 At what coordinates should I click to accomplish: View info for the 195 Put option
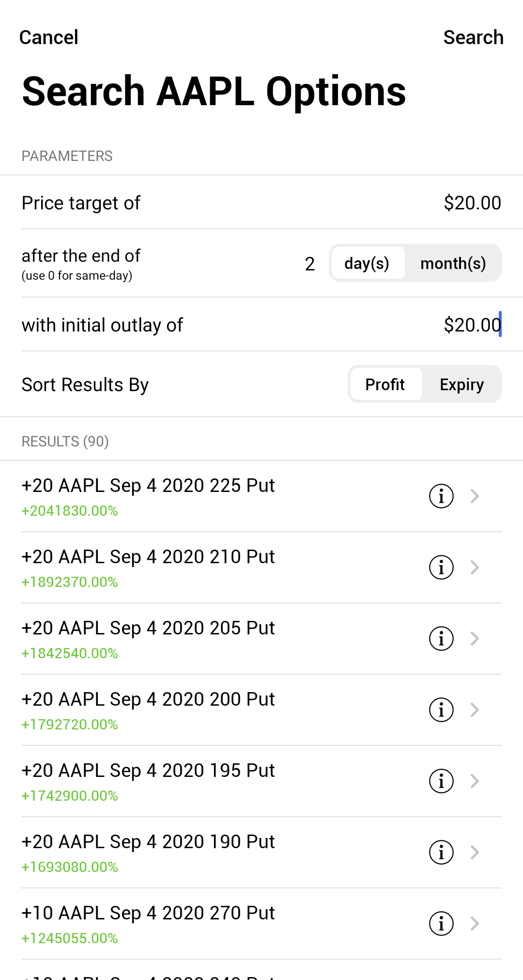[x=441, y=781]
